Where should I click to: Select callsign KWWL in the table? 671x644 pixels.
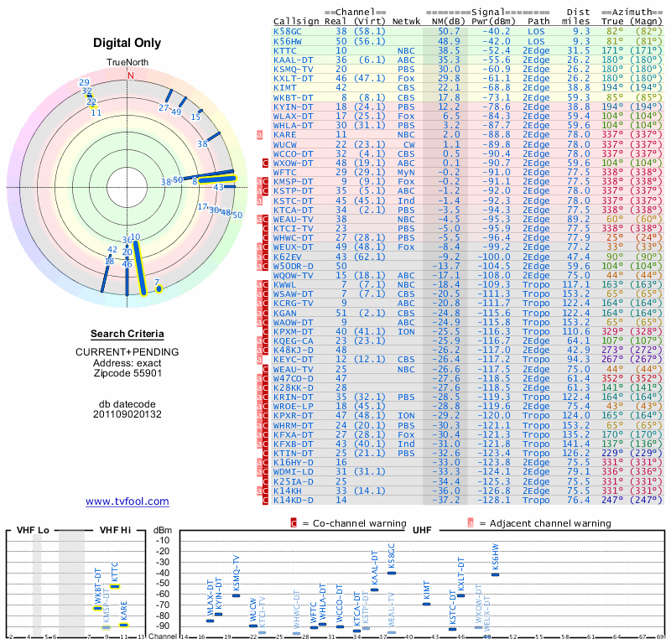coord(285,285)
